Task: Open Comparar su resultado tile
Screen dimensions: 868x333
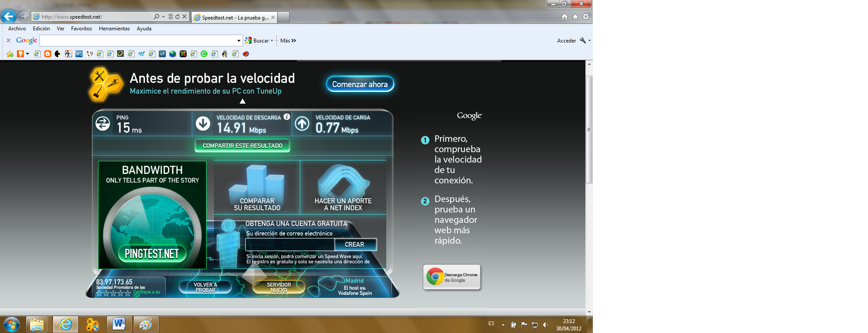Action: pos(257,187)
